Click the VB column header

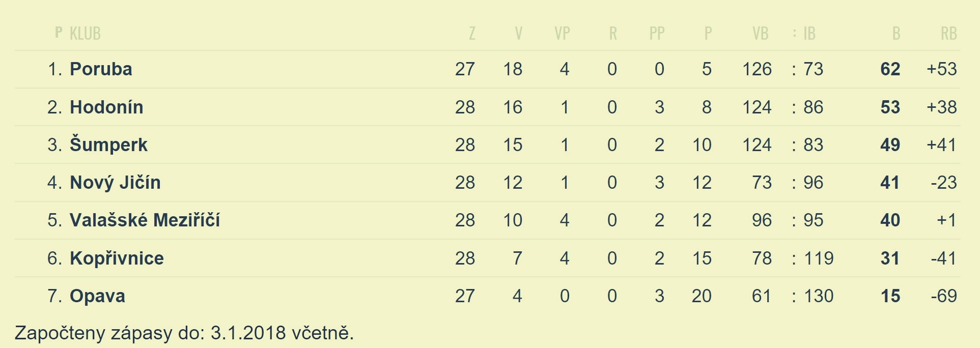pos(760,34)
